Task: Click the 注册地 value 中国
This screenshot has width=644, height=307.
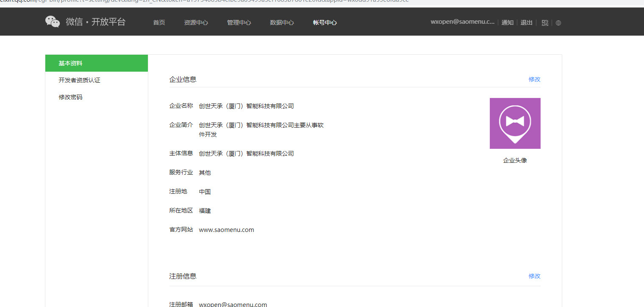Action: (205, 192)
